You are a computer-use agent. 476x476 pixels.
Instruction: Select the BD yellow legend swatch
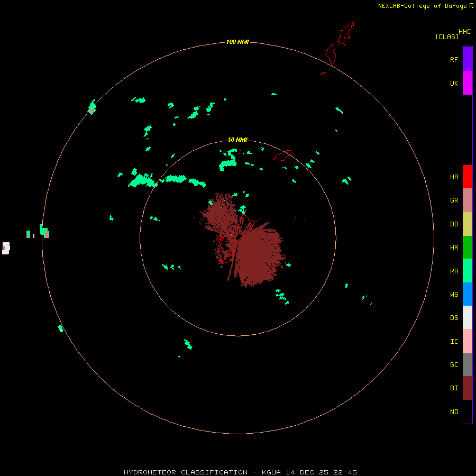pos(467,224)
